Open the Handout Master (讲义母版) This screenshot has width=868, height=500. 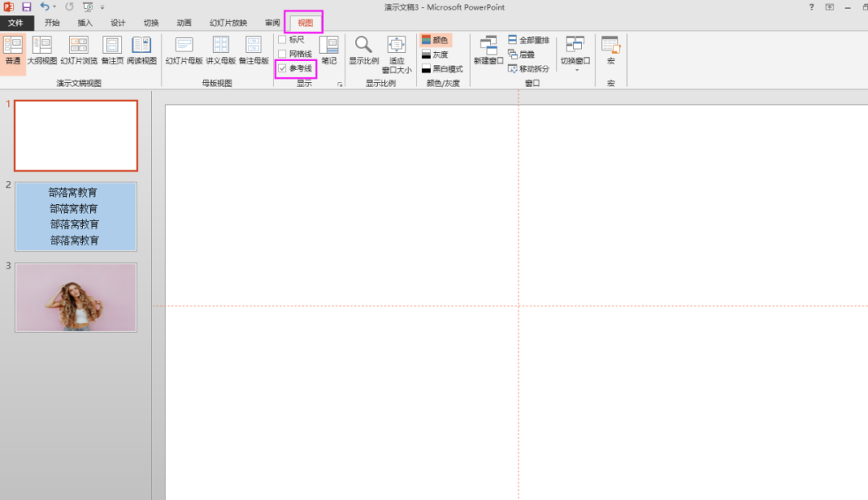(x=221, y=50)
